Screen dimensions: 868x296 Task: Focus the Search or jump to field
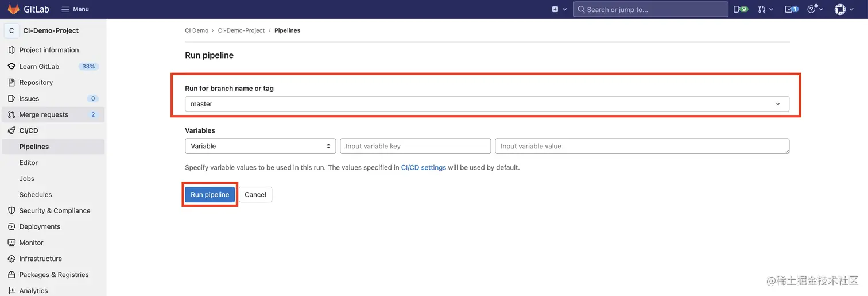[x=651, y=9]
